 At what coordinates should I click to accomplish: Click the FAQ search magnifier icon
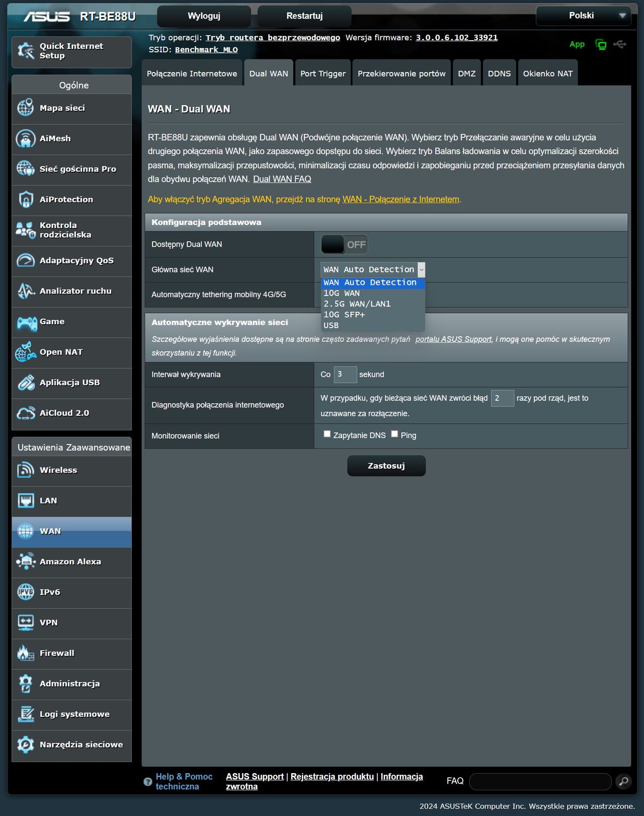tap(623, 781)
